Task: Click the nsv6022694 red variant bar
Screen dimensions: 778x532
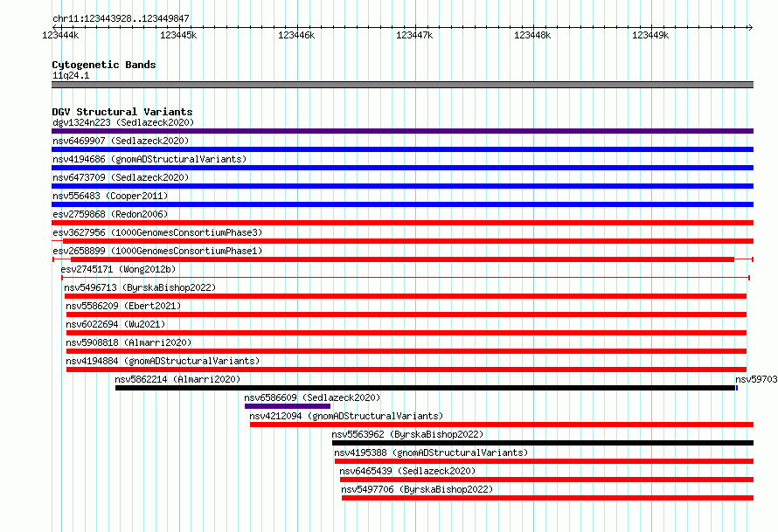Action: click(x=406, y=333)
